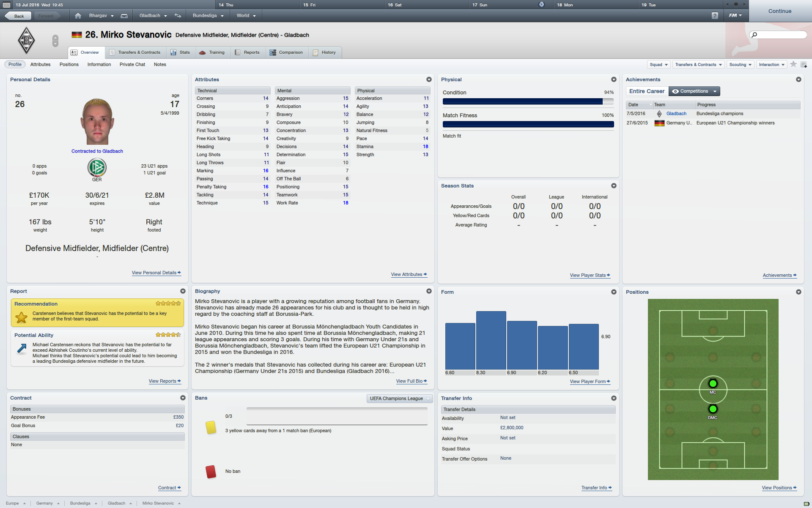Open competition options arrow beside Competitions

point(715,91)
